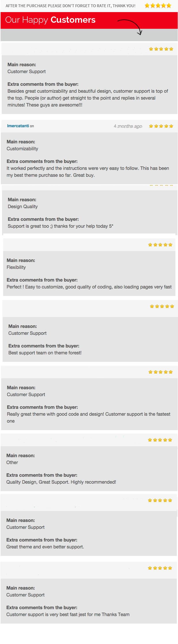Click the "4 months ago" timestamp

pyautogui.click(x=128, y=126)
